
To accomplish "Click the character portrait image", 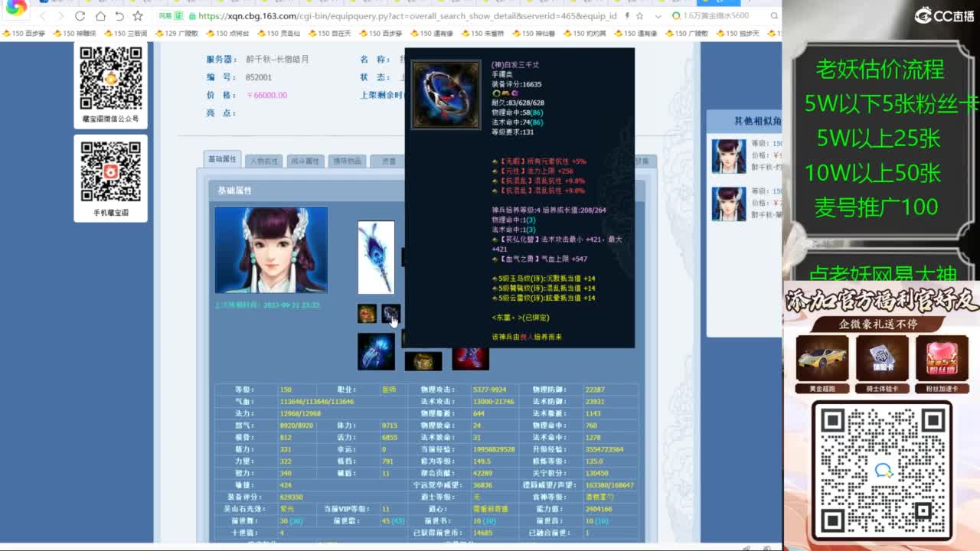I will [x=271, y=250].
